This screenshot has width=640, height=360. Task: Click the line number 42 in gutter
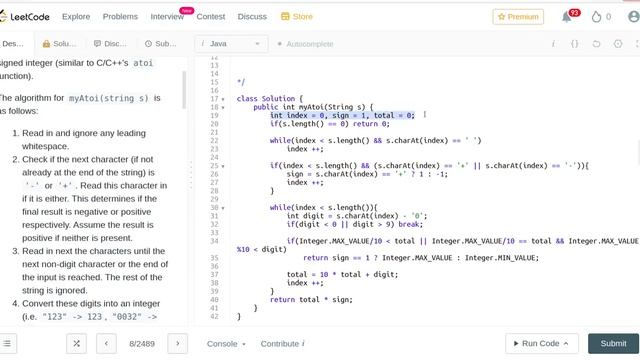coord(214,316)
